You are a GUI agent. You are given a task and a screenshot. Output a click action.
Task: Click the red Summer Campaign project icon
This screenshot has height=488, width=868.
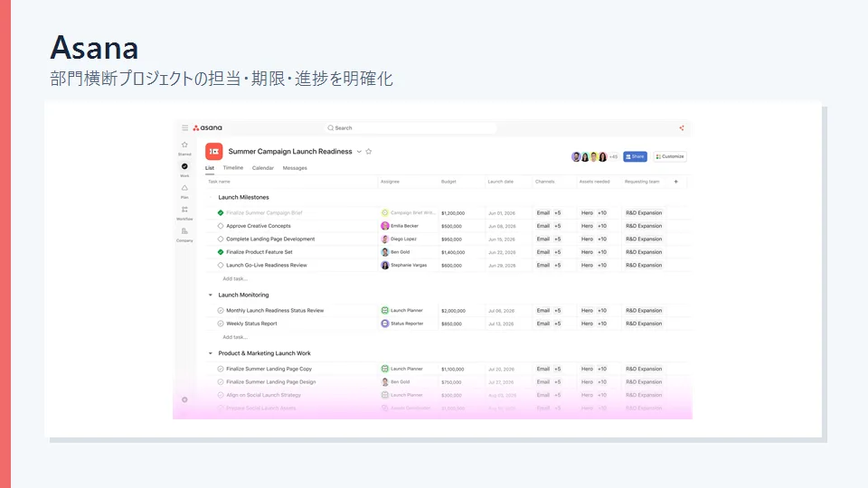coord(214,151)
